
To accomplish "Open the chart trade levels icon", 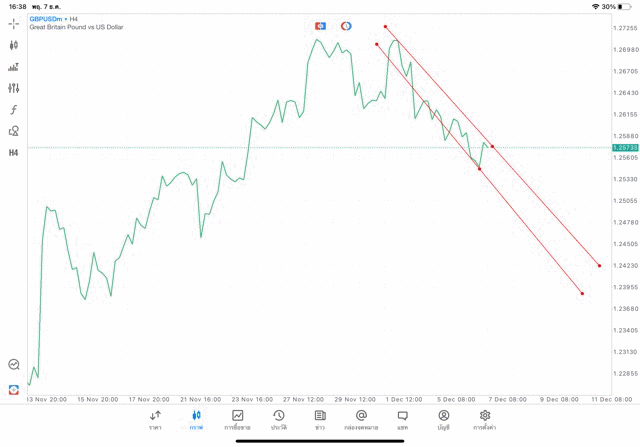I will tap(14, 67).
